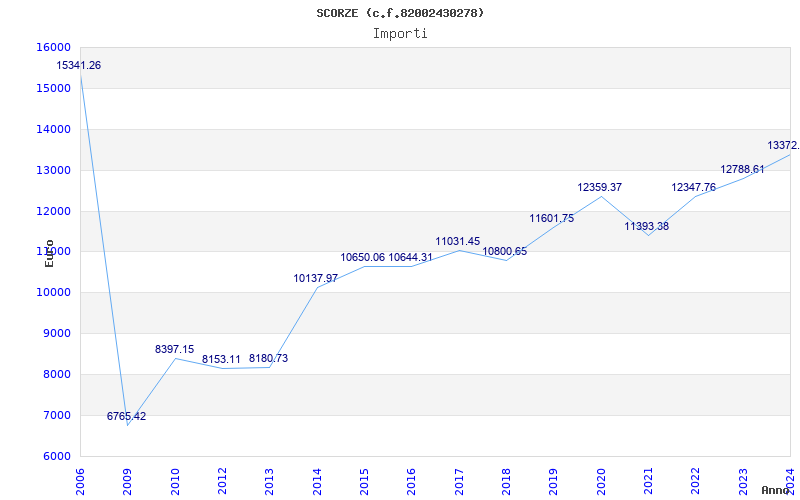Select the 11393.38 data label

(x=646, y=226)
